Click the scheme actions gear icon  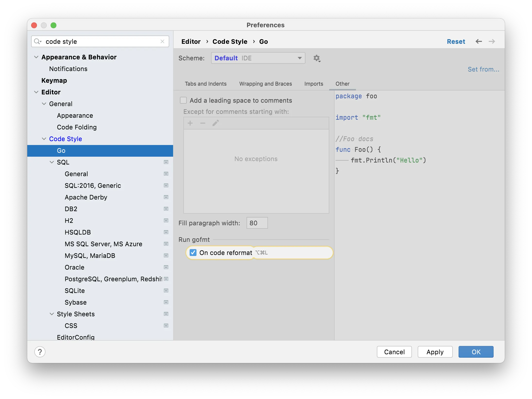317,58
